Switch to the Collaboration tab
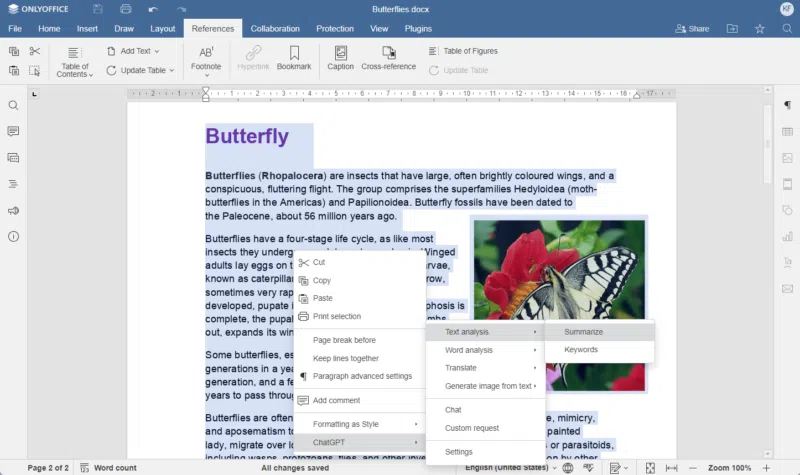The height and width of the screenshot is (475, 800). [x=274, y=29]
